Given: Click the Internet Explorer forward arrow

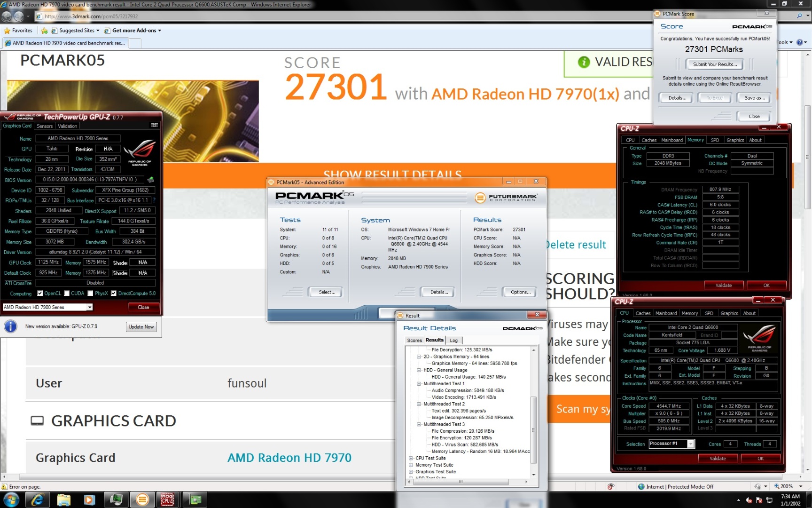Looking at the screenshot, I should point(18,16).
